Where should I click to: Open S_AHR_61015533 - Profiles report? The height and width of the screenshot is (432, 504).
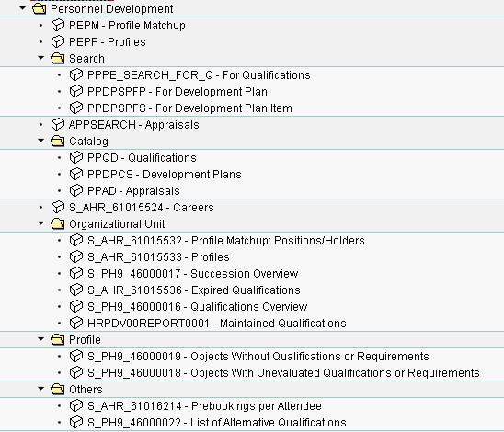(x=158, y=257)
